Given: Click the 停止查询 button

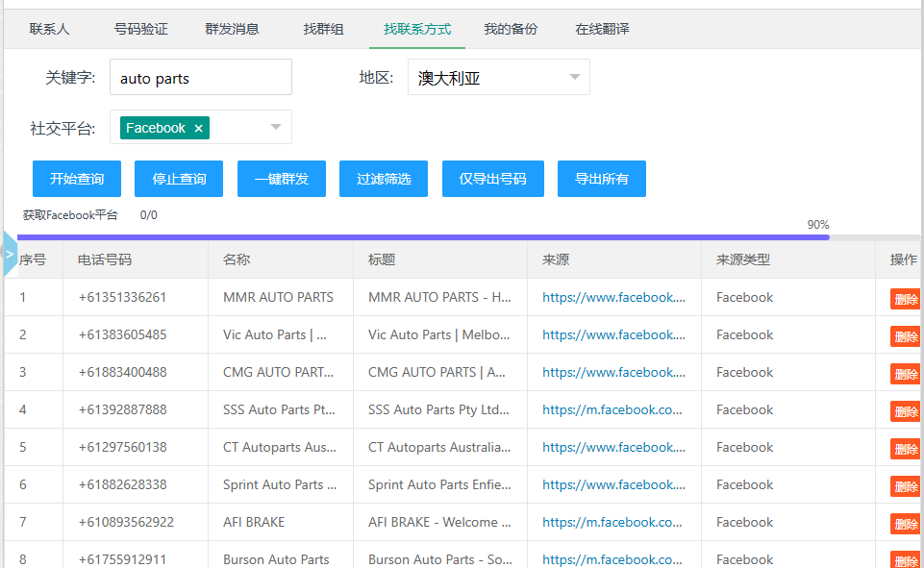Looking at the screenshot, I should pos(179,179).
